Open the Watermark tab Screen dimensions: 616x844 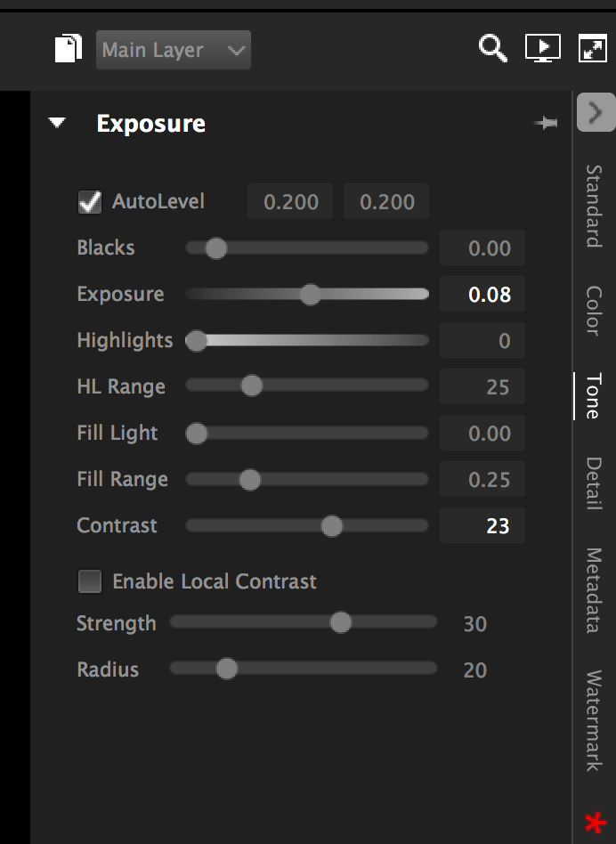click(x=594, y=720)
